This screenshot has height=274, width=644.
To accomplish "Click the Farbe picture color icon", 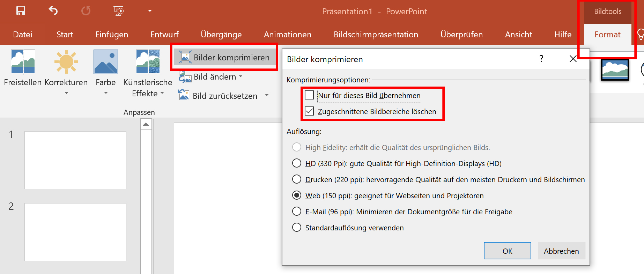I will 105,62.
